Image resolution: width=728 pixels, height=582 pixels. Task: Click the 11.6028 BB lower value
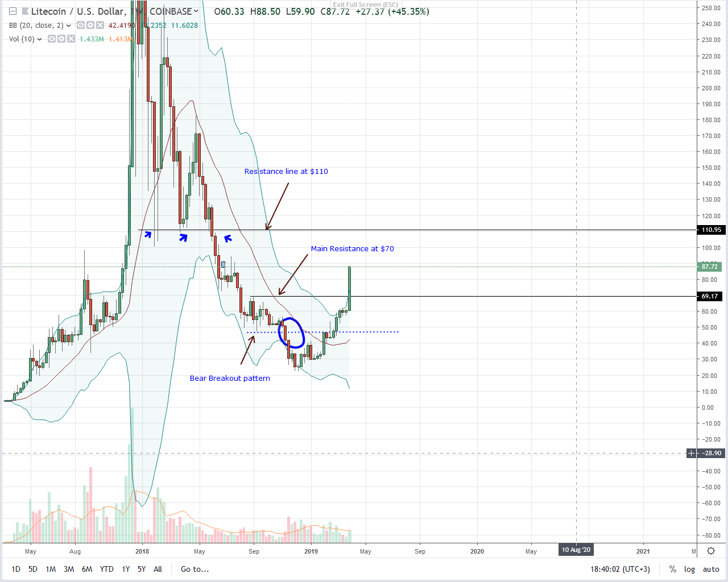pos(184,26)
